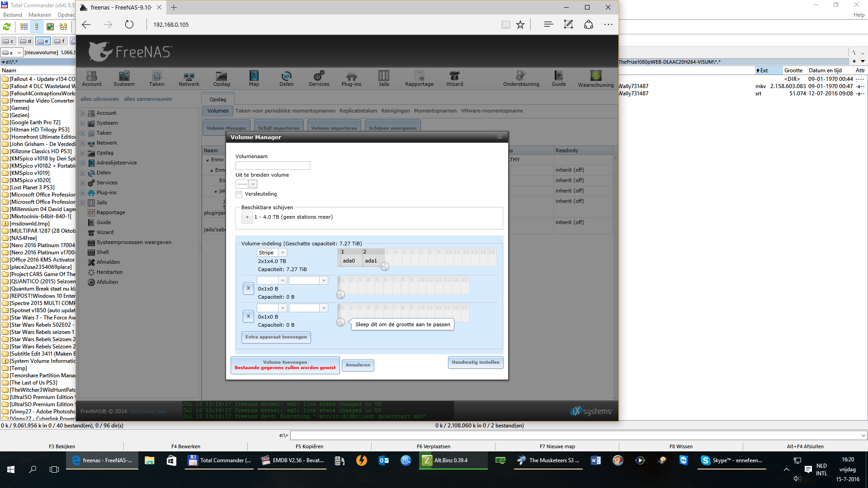Open the VMware-momentopname tab
The height and width of the screenshot is (488, 868).
[492, 111]
